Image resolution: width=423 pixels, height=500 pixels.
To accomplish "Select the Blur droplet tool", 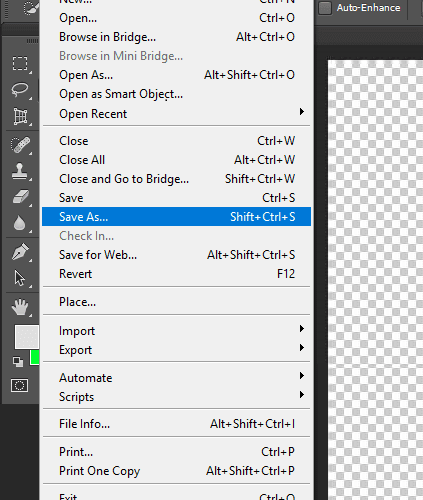I will (x=20, y=223).
